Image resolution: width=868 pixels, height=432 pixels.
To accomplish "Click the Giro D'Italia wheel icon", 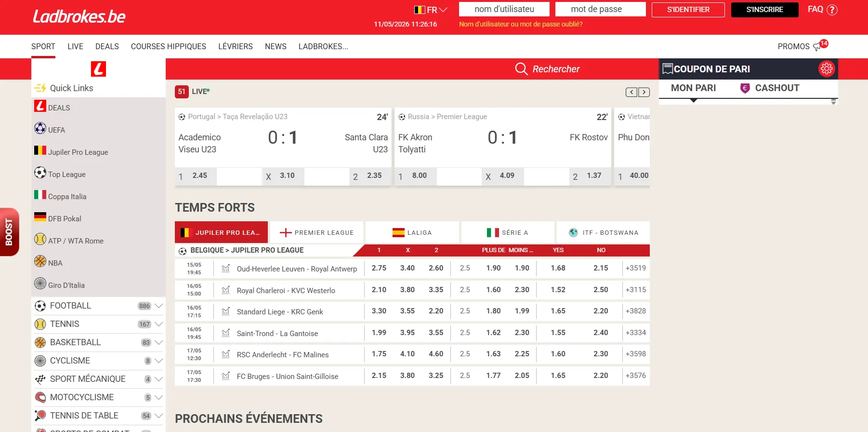I will (40, 283).
